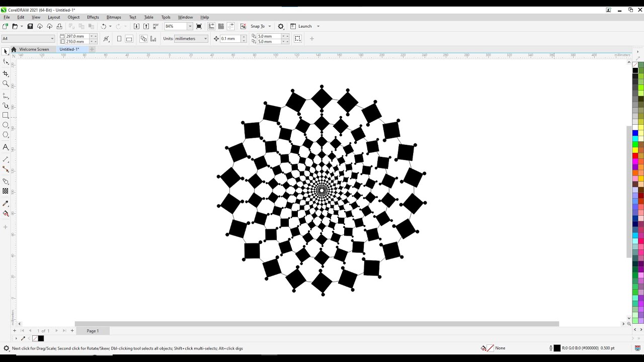Select the Zoom magnifier tool
The height and width of the screenshot is (362, 644).
coord(6,83)
